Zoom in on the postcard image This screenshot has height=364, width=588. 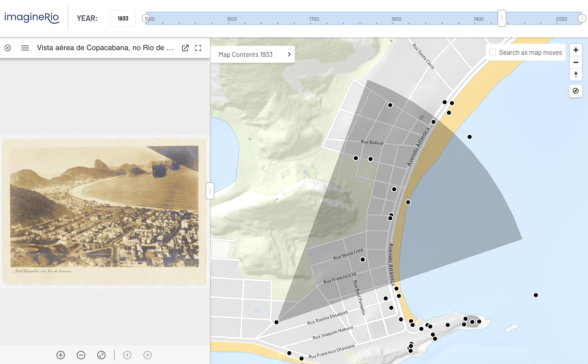[x=61, y=355]
